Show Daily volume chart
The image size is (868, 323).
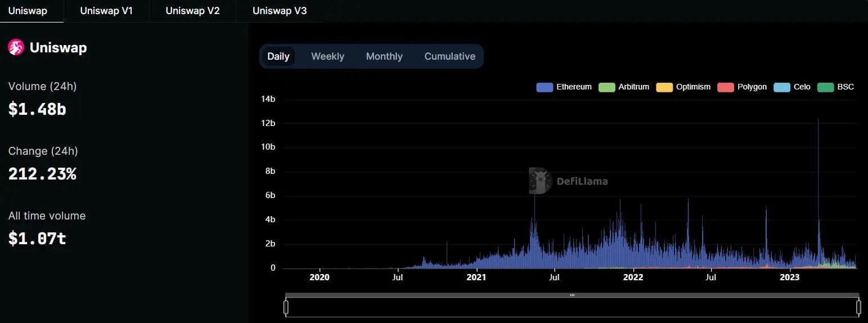[x=278, y=56]
